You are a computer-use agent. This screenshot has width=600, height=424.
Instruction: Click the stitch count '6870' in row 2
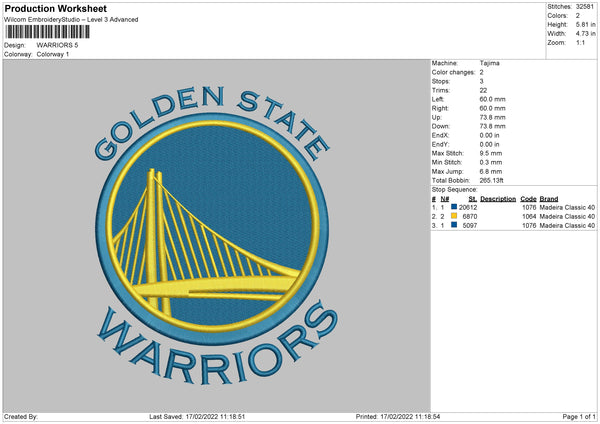click(x=470, y=217)
